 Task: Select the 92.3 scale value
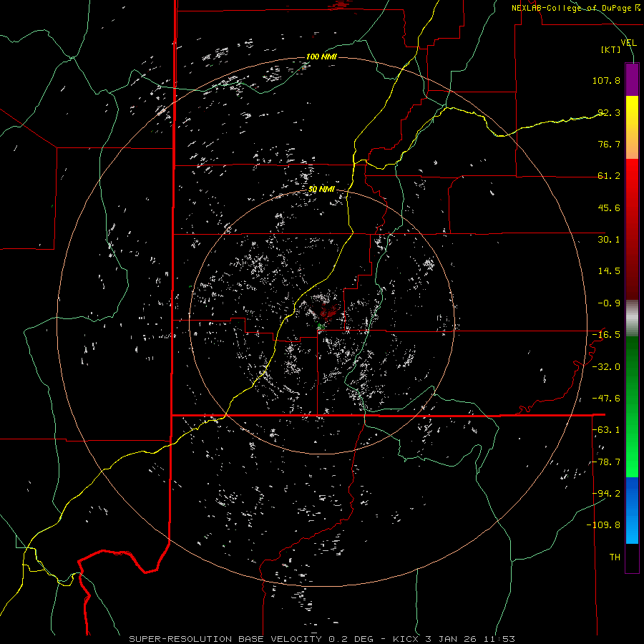click(x=609, y=112)
